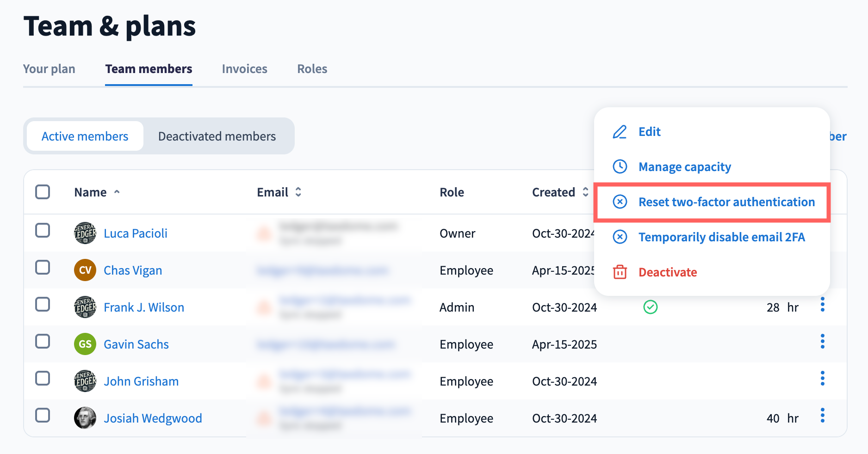Switch to the Invoices tab
Image resolution: width=868 pixels, height=454 pixels.
pos(244,69)
